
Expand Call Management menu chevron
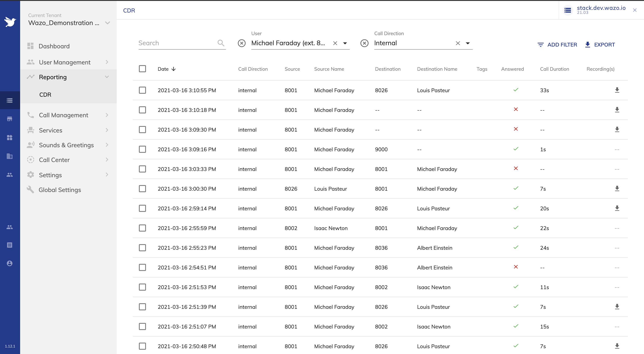click(x=107, y=115)
